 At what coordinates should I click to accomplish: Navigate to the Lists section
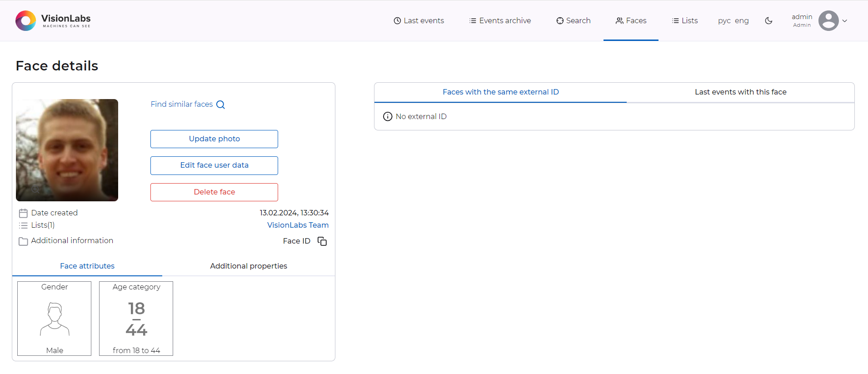coord(684,20)
